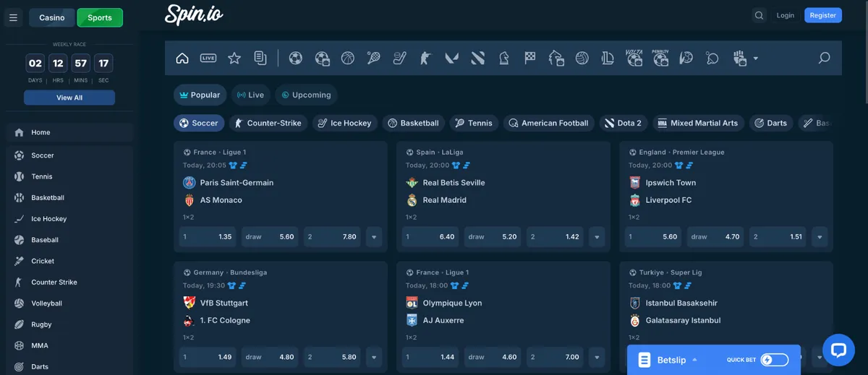Select the PENALTY football icon

pyautogui.click(x=660, y=58)
